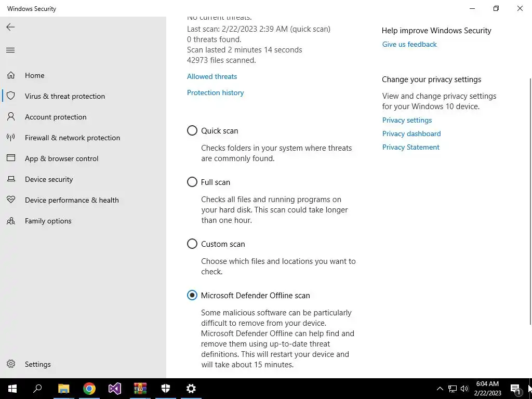This screenshot has width=532, height=399.
Task: Click 'Scan lasted 2 minutes 14 seconds' text
Action: [x=245, y=50]
